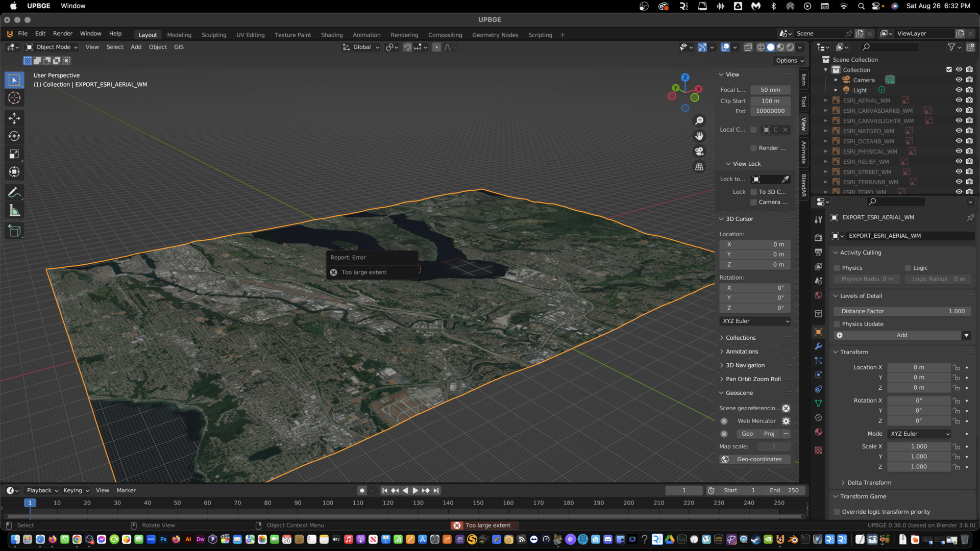Click the Proj button in Geoscene

(x=769, y=434)
